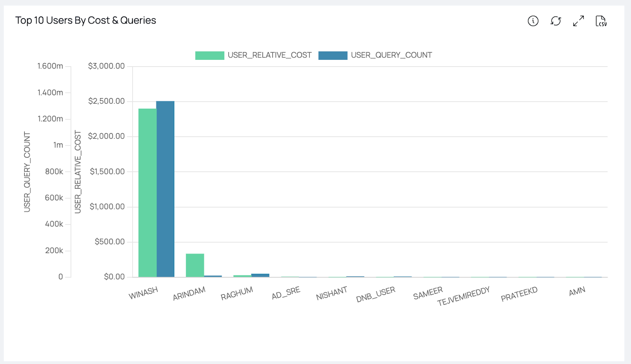Viewport: 631px width, 364px height.
Task: Refresh the Top 10 Users chart data
Action: tap(556, 22)
